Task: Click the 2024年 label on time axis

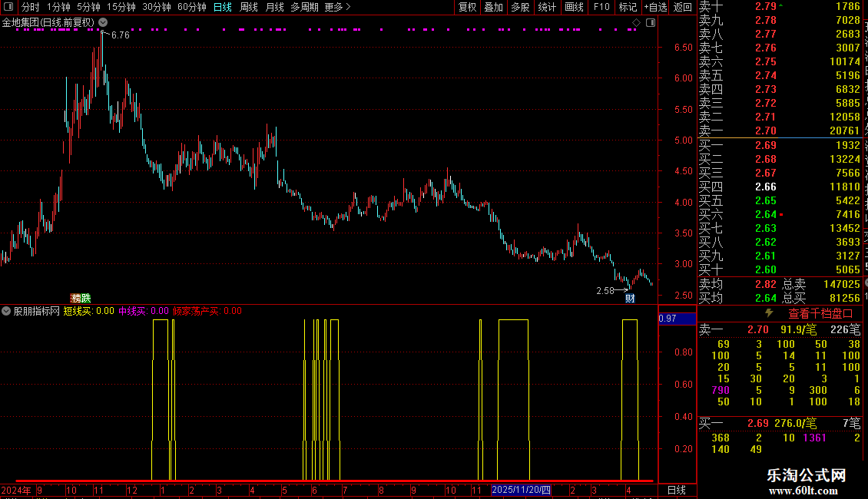Action: [x=16, y=490]
